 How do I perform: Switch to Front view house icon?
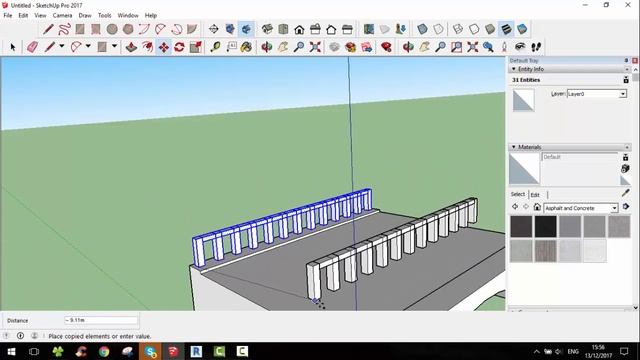point(299,29)
